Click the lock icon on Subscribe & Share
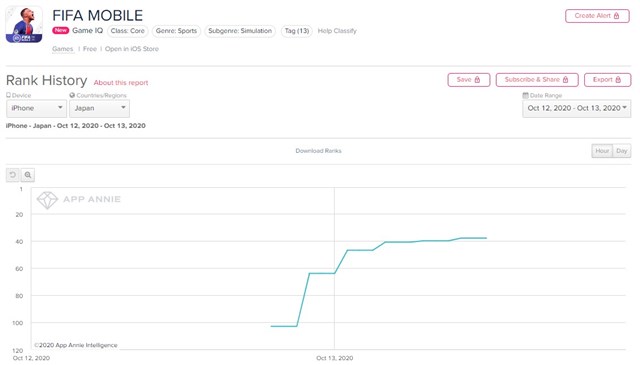This screenshot has height=365, width=640. tap(565, 80)
